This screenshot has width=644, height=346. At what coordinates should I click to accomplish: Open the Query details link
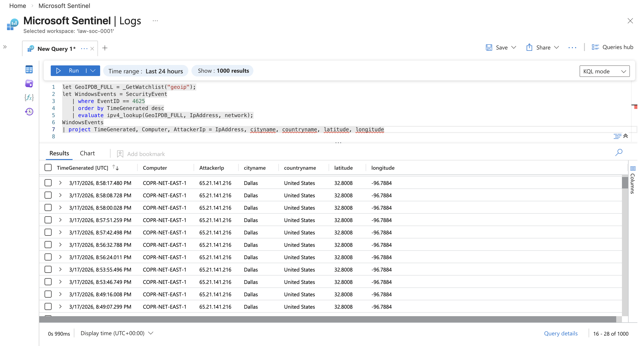point(560,333)
